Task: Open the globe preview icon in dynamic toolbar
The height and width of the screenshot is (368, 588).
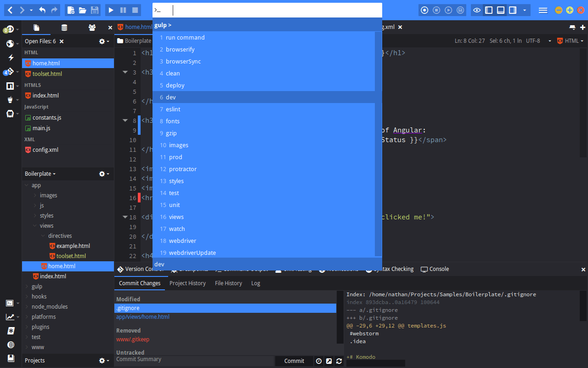Action: 10,44
